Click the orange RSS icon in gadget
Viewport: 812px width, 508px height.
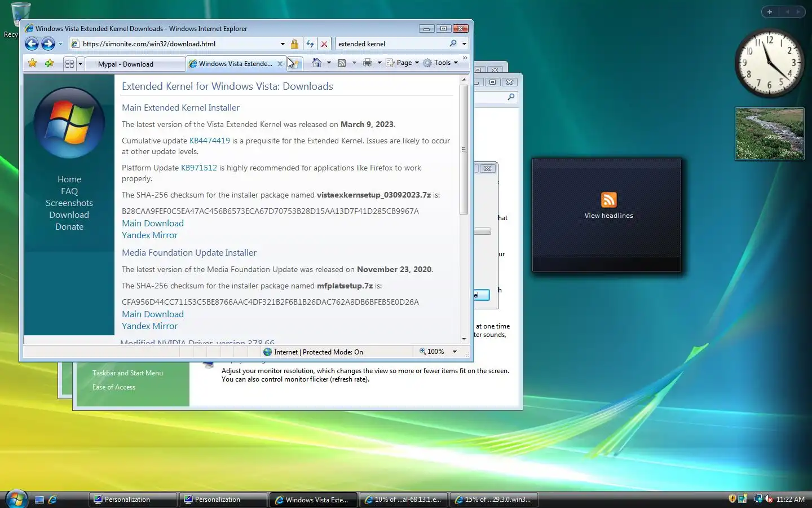tap(609, 200)
